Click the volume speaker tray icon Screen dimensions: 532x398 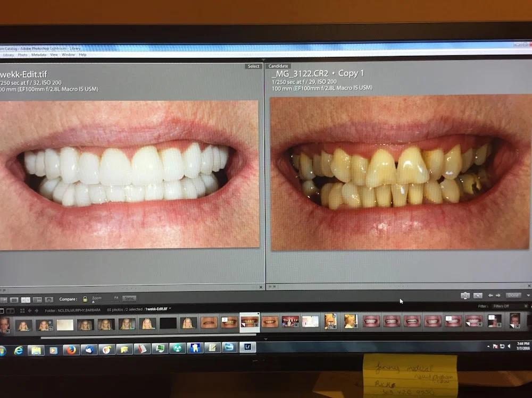click(x=509, y=346)
